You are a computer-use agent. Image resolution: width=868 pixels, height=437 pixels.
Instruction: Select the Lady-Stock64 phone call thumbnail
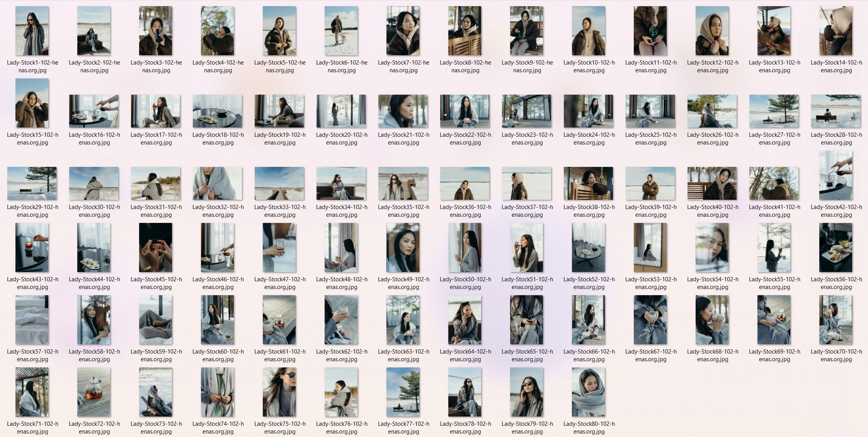[465, 320]
